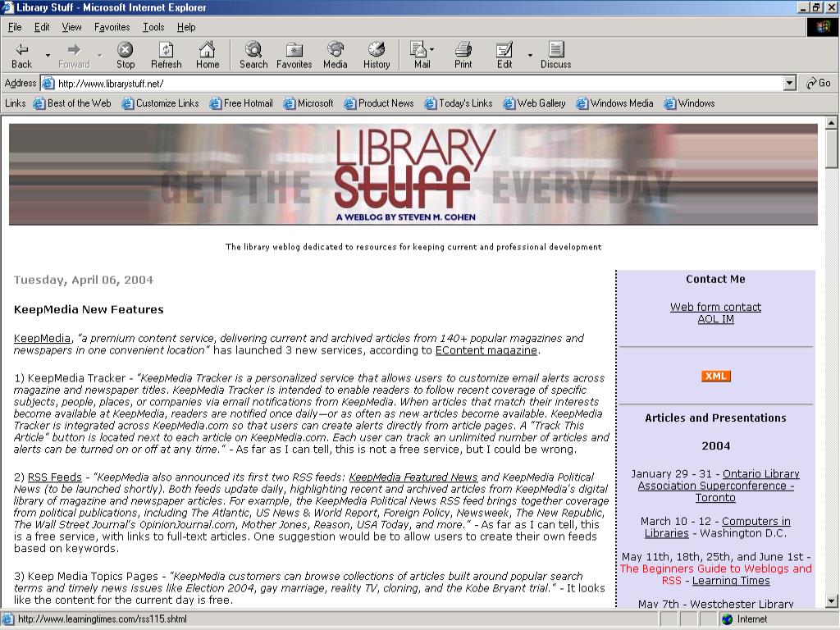
Task: Open Customize Links favorite
Action: tap(160, 103)
